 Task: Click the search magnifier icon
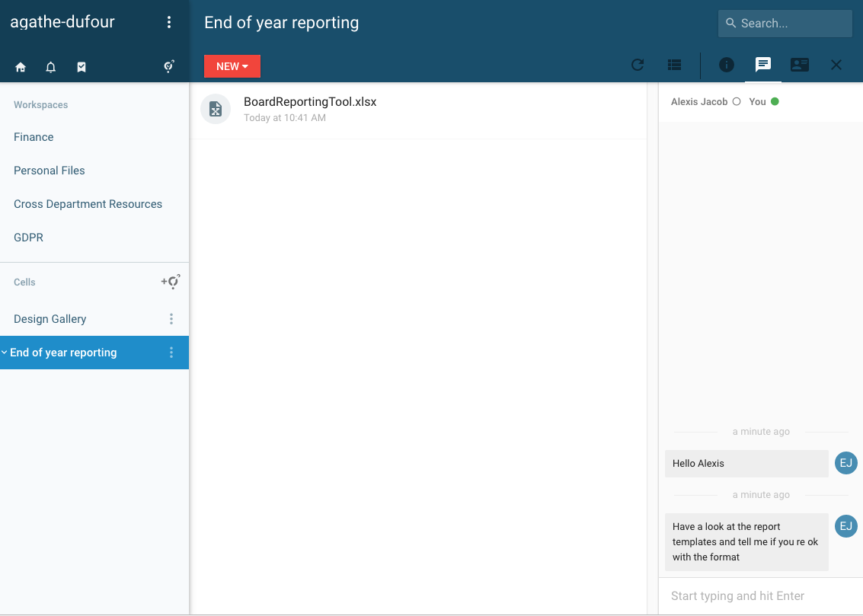point(731,23)
